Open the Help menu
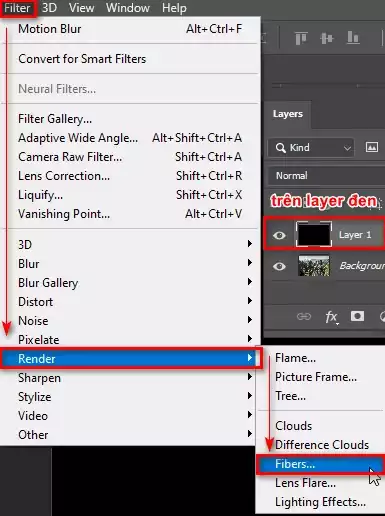This screenshot has height=516, width=385. [x=174, y=8]
